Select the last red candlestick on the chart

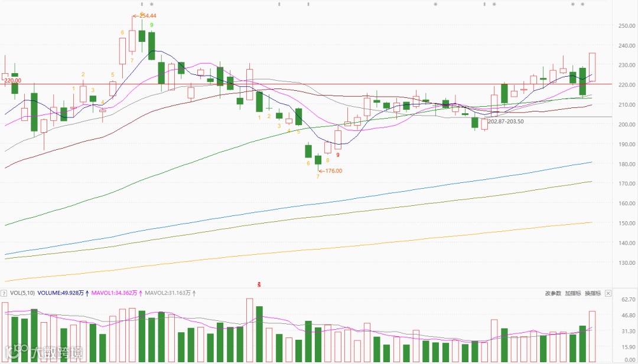click(x=593, y=67)
